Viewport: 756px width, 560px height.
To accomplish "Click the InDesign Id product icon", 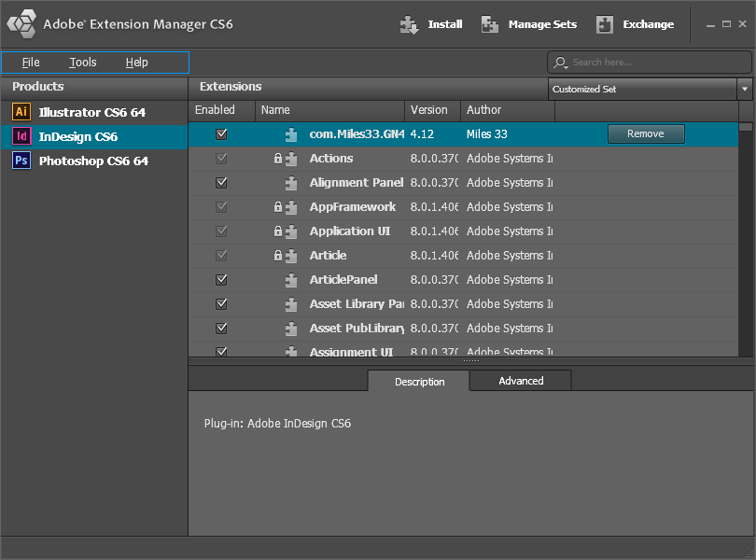I will (x=21, y=136).
